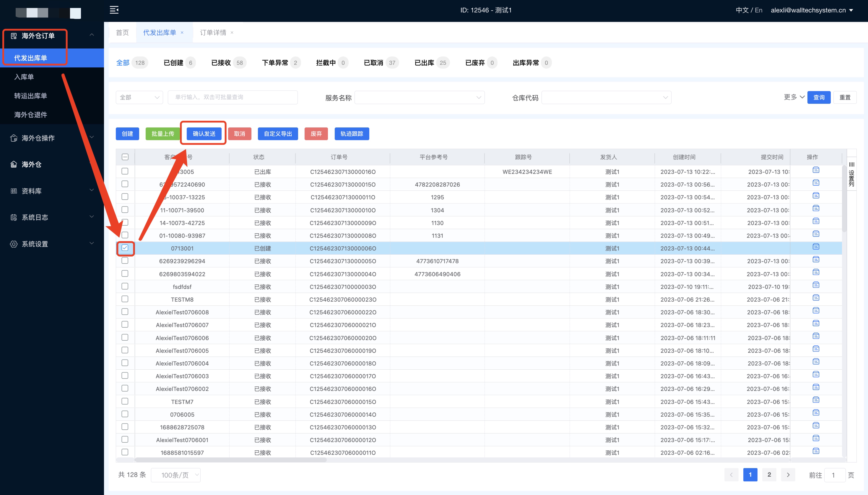Filter by 已出库 status tab
This screenshot has height=495, width=868.
(x=432, y=63)
